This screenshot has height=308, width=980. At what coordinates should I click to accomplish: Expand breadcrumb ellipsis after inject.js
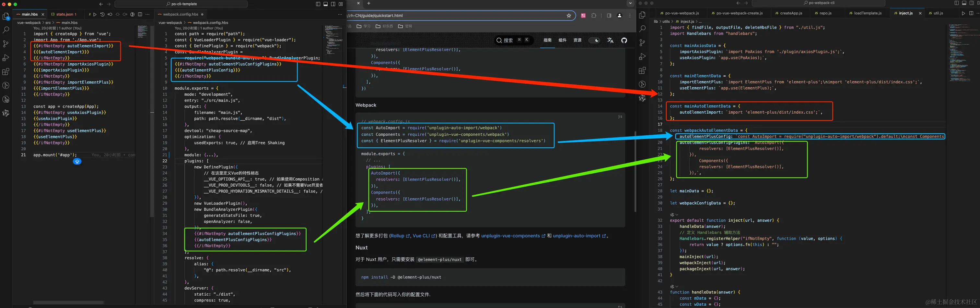(700, 22)
